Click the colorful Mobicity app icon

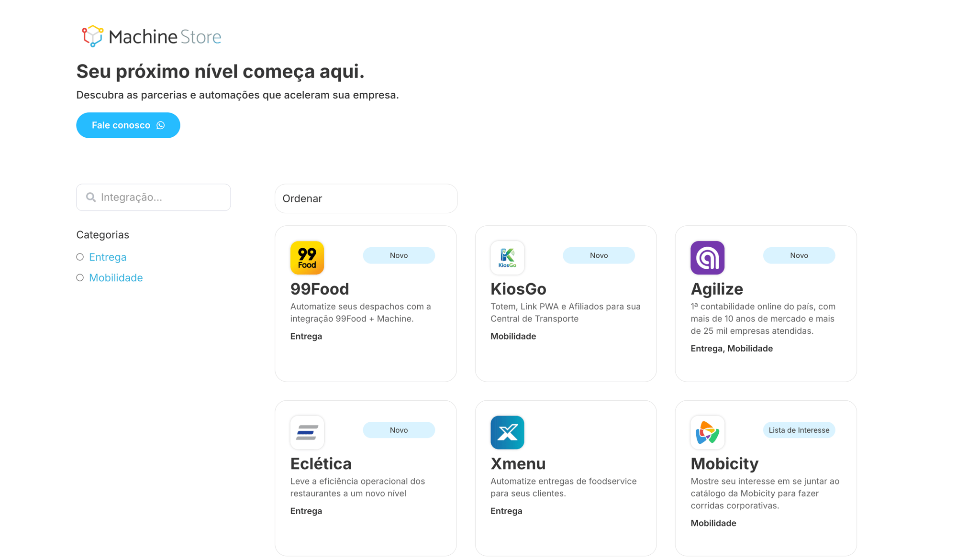coord(707,432)
